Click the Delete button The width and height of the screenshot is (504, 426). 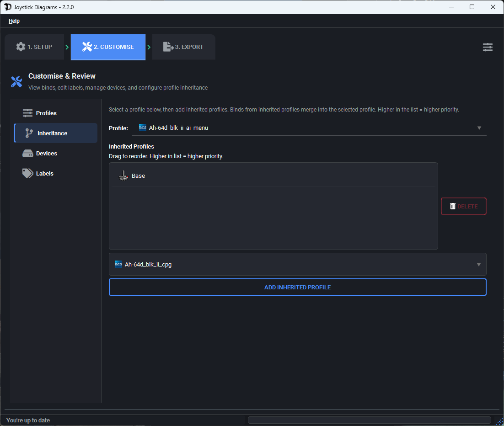(x=463, y=206)
